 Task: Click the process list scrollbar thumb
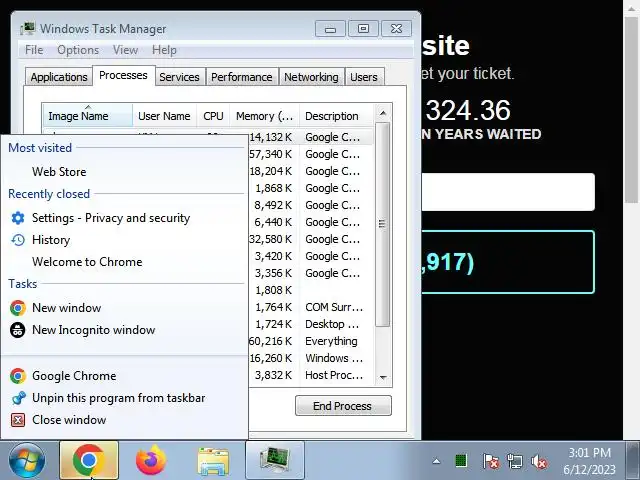pyautogui.click(x=382, y=224)
